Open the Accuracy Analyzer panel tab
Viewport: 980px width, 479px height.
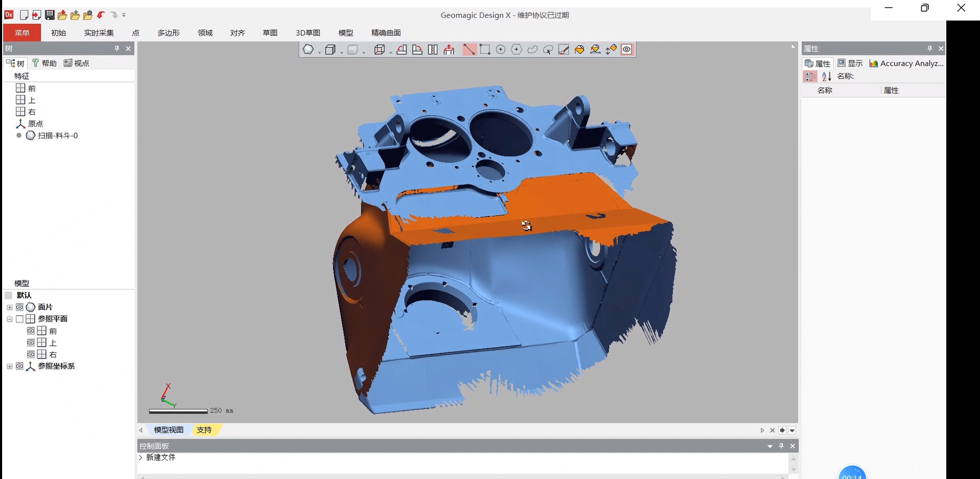tap(906, 63)
